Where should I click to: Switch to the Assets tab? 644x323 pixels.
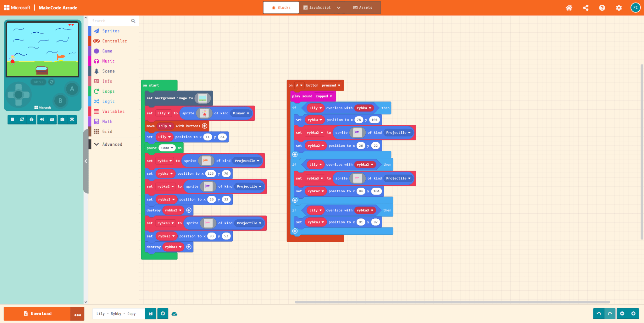click(363, 8)
